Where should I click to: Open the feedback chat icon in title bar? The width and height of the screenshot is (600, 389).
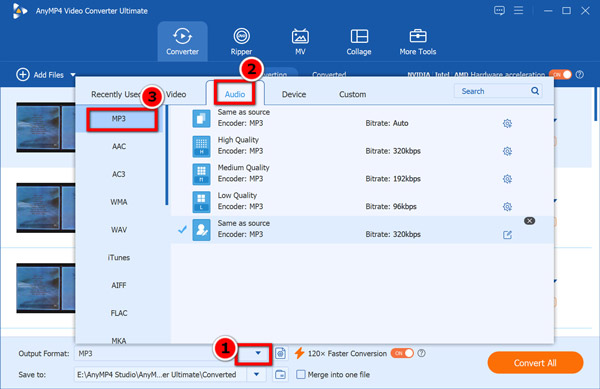pos(499,10)
